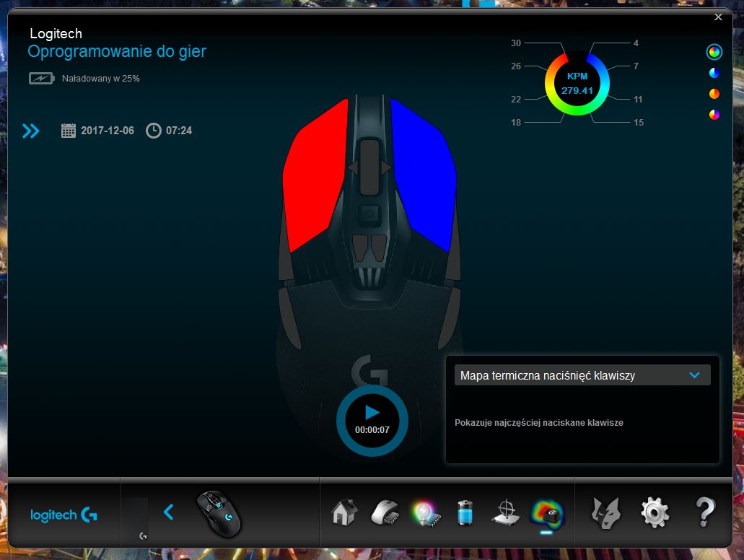Click the battery charge indicator icon
The height and width of the screenshot is (560, 744).
click(x=42, y=79)
